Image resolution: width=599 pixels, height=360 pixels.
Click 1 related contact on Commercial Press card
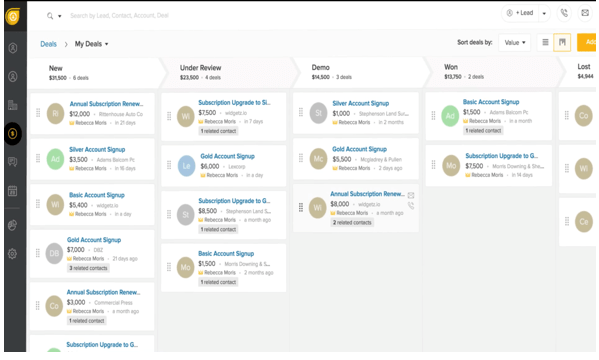pyautogui.click(x=87, y=321)
